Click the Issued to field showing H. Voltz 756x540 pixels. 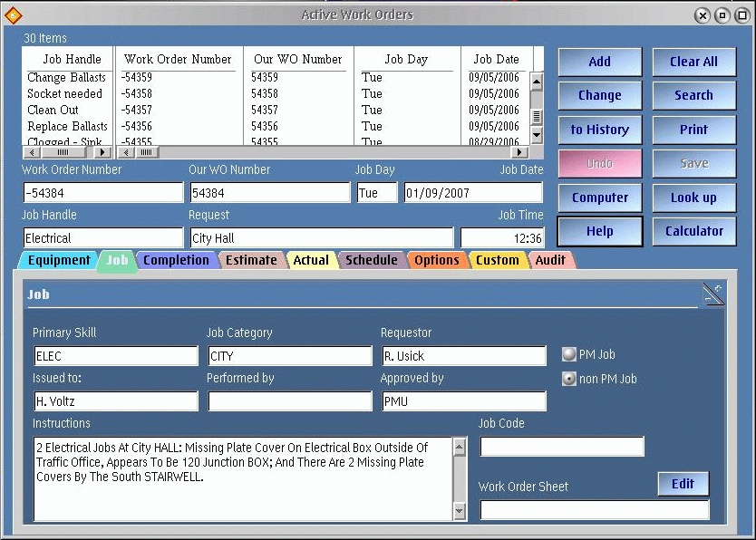[116, 401]
